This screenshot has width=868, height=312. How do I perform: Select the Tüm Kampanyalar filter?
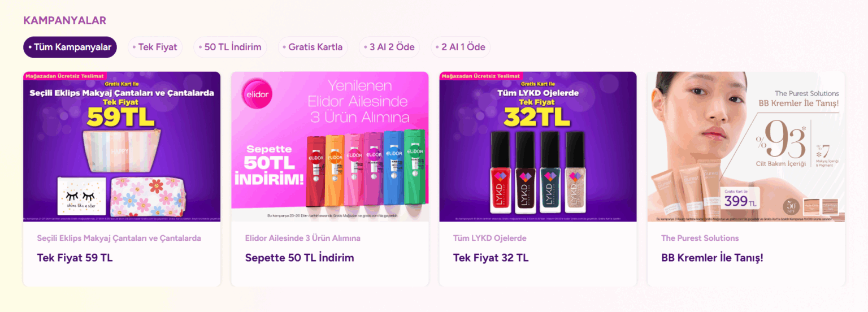point(70,47)
